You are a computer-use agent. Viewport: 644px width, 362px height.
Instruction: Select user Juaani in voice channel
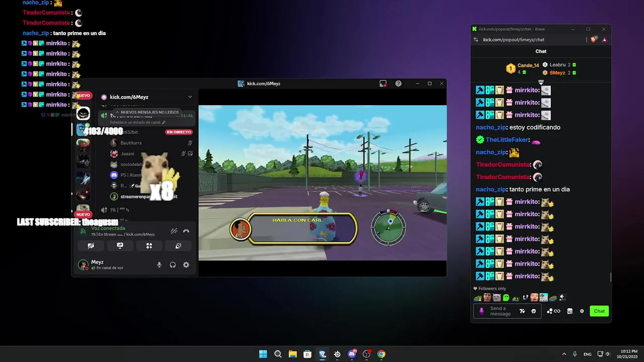[x=127, y=154]
